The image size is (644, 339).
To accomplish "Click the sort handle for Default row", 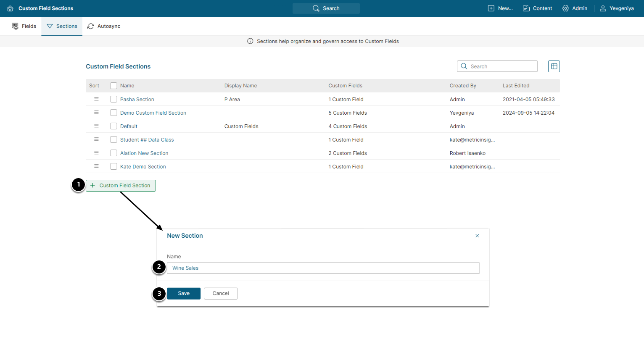I will (96, 126).
